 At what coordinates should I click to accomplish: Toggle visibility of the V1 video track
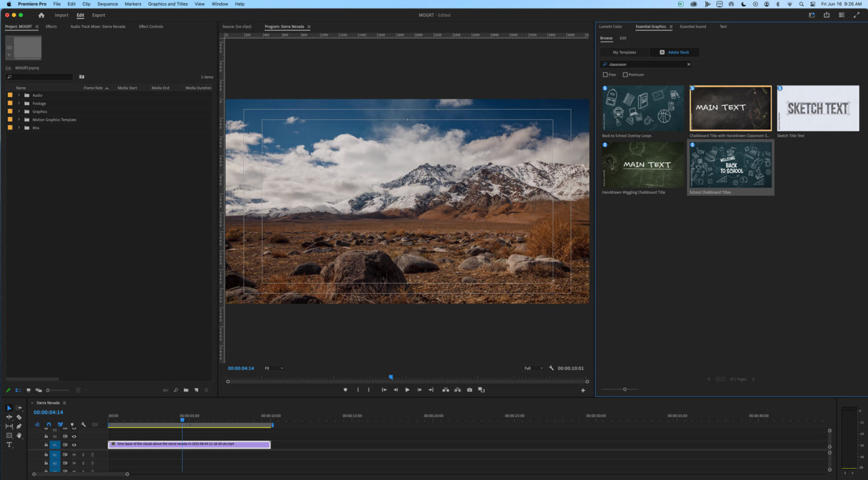(74, 444)
